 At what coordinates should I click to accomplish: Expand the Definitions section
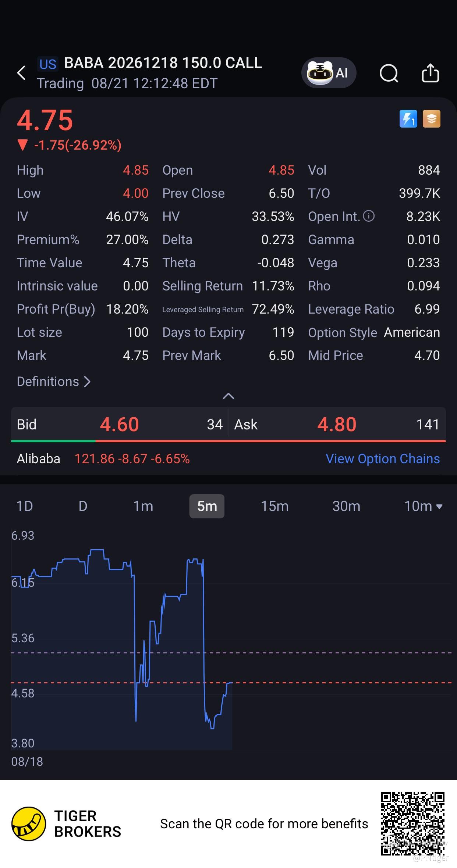54,382
